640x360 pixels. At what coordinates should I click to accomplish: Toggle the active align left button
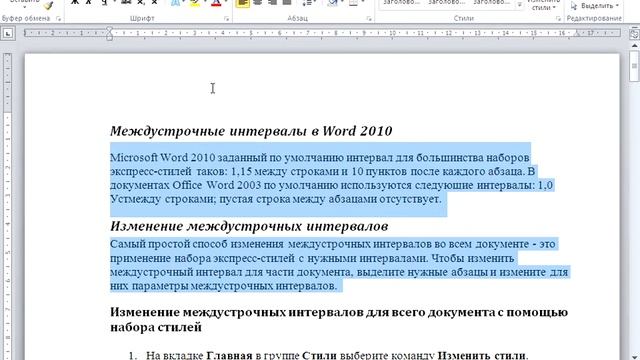[x=243, y=3]
